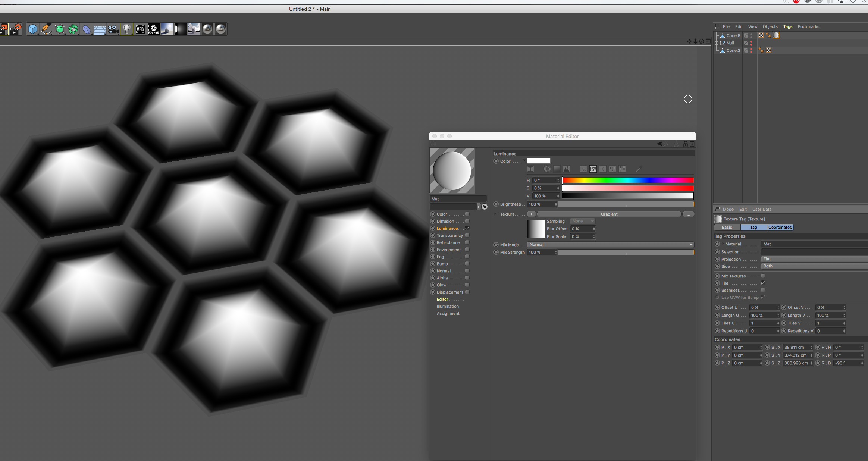Switch to the Basic tab
The height and width of the screenshot is (461, 868).
[727, 227]
